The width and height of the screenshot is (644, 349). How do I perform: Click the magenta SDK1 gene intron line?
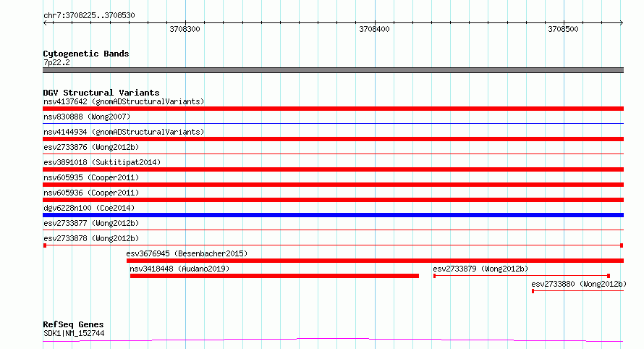[333, 340]
